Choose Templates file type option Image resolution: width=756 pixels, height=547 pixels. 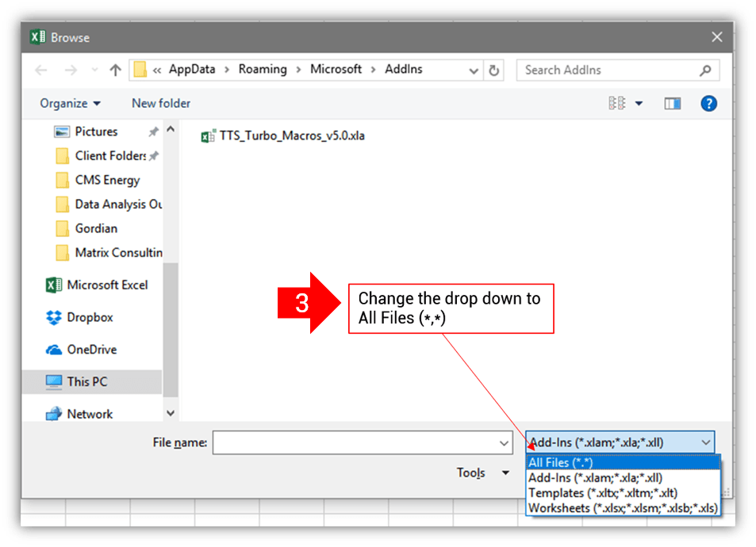(602, 493)
